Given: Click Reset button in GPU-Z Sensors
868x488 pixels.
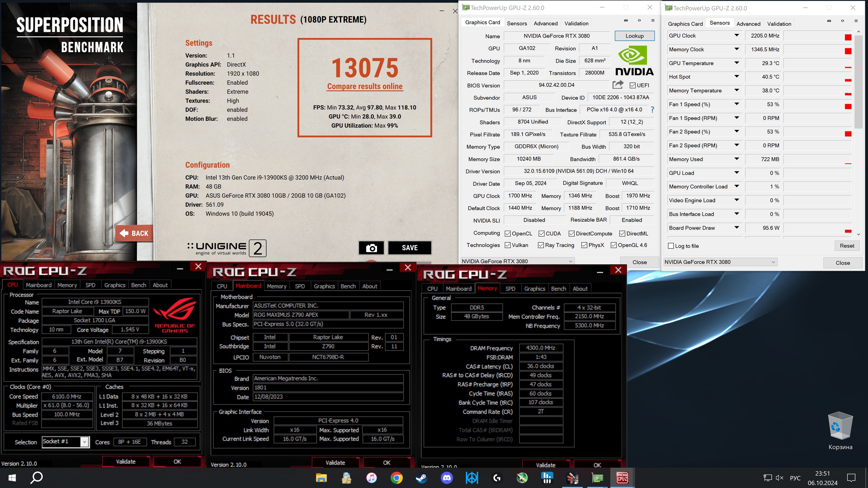Looking at the screenshot, I should coord(847,246).
